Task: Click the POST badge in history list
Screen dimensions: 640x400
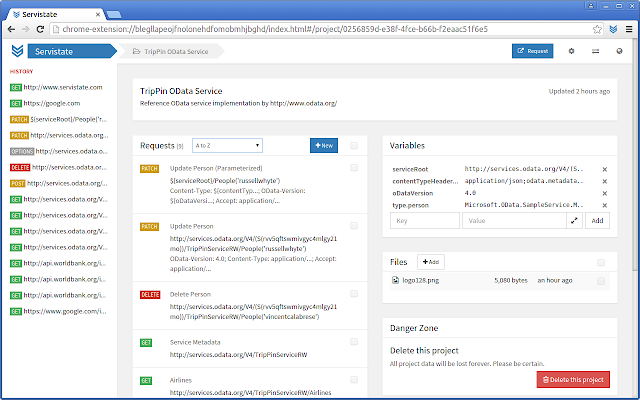Action: tap(18, 183)
